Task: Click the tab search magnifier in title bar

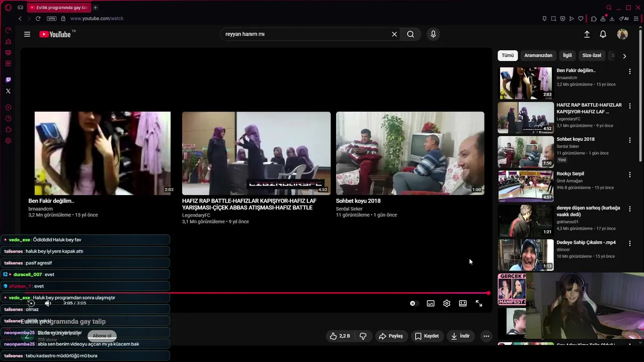Action: click(609, 8)
